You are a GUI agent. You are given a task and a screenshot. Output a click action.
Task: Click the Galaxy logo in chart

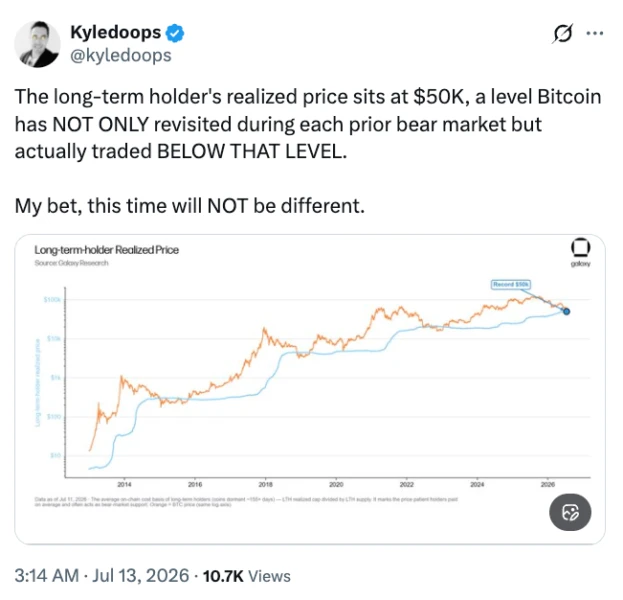[x=580, y=252]
